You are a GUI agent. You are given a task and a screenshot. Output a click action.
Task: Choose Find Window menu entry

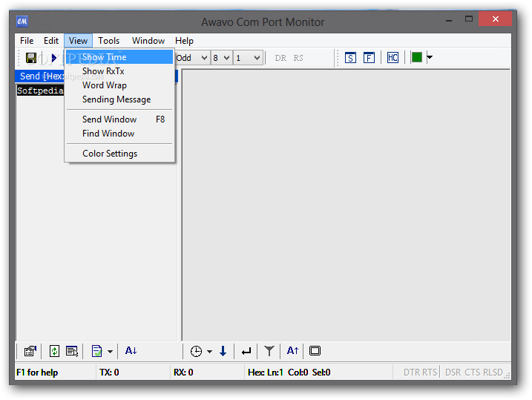(x=119, y=134)
